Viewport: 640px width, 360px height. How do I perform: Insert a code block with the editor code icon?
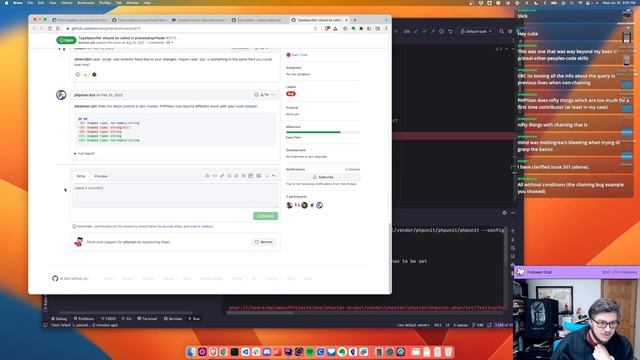(x=215, y=176)
